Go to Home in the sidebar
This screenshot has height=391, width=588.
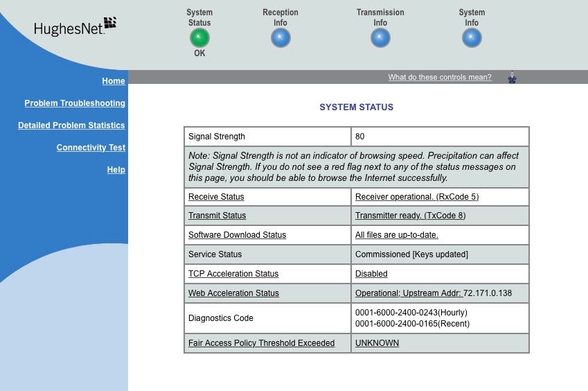point(114,81)
